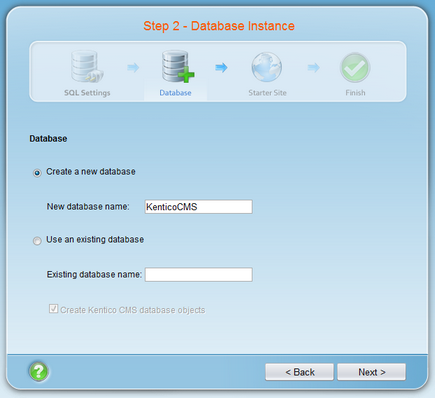
Task: Click the Finish step label
Action: (355, 93)
